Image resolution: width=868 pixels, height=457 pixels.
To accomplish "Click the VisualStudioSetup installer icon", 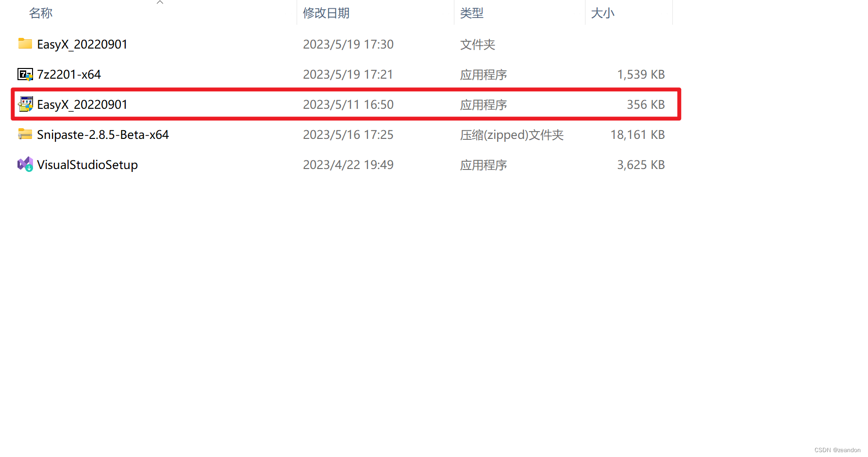I will tap(25, 164).
